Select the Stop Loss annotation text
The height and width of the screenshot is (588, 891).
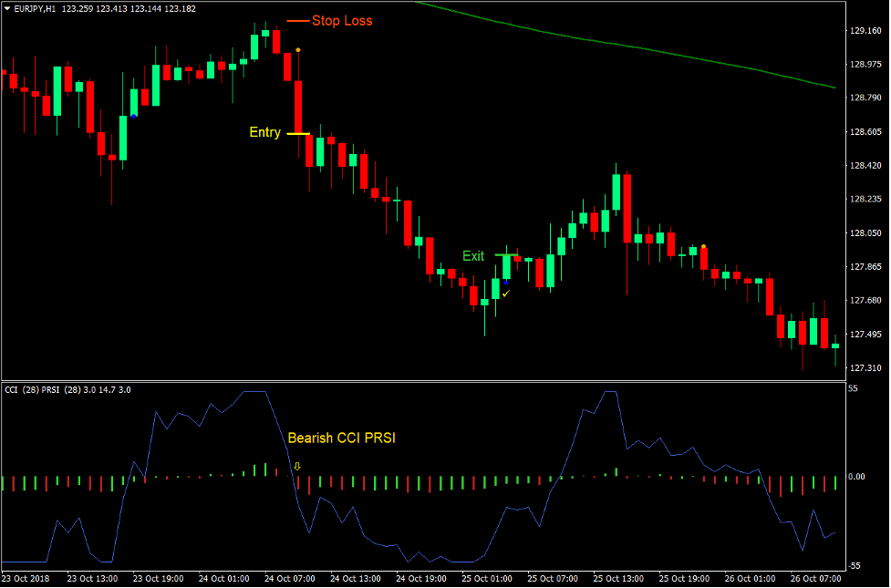[342, 20]
